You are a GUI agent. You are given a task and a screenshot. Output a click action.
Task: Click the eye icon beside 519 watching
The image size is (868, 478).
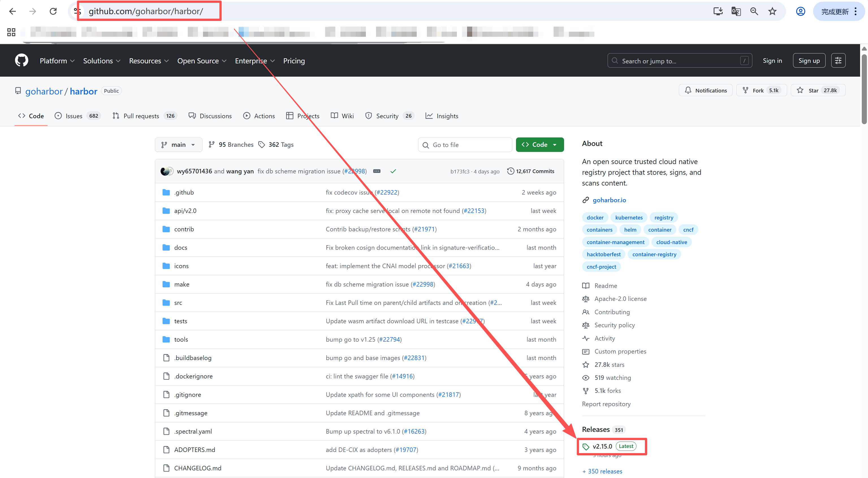(x=586, y=378)
